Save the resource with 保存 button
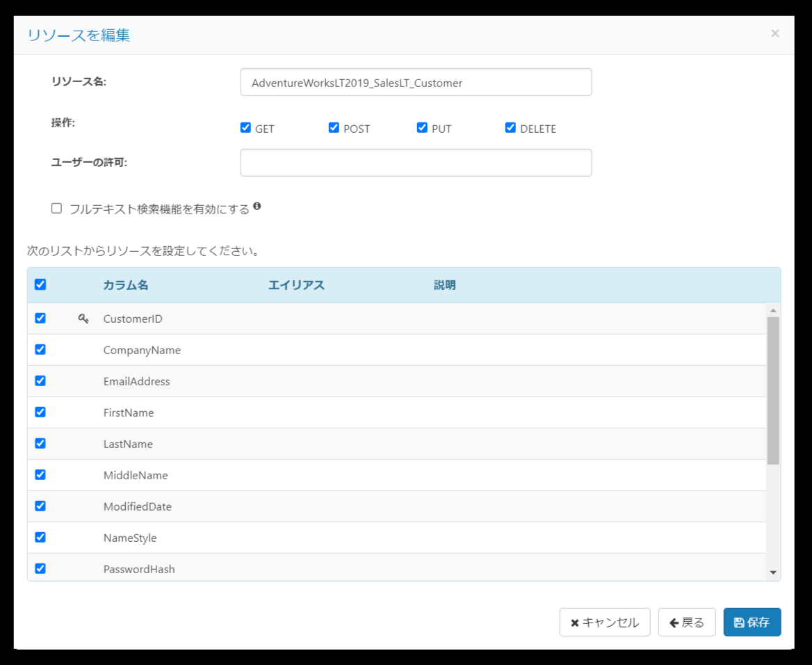This screenshot has height=665, width=812. (x=752, y=622)
